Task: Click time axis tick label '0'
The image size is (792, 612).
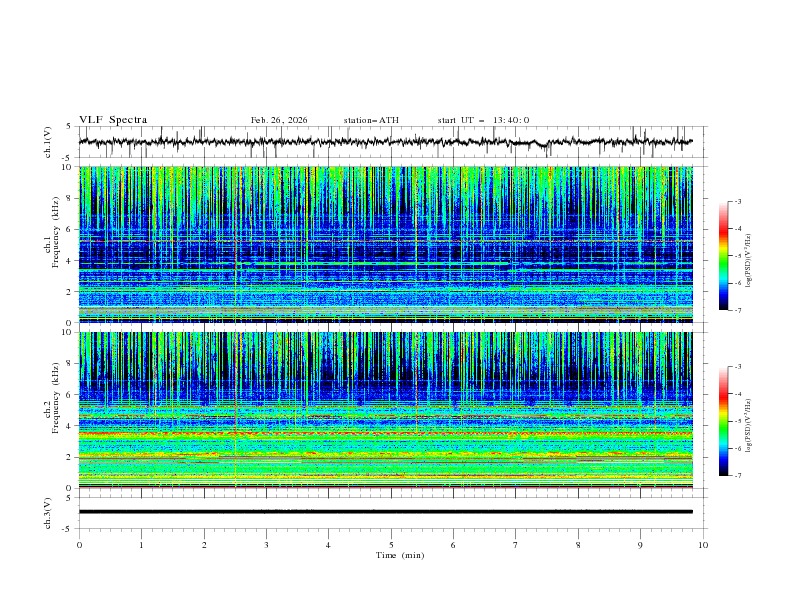Action: point(79,545)
